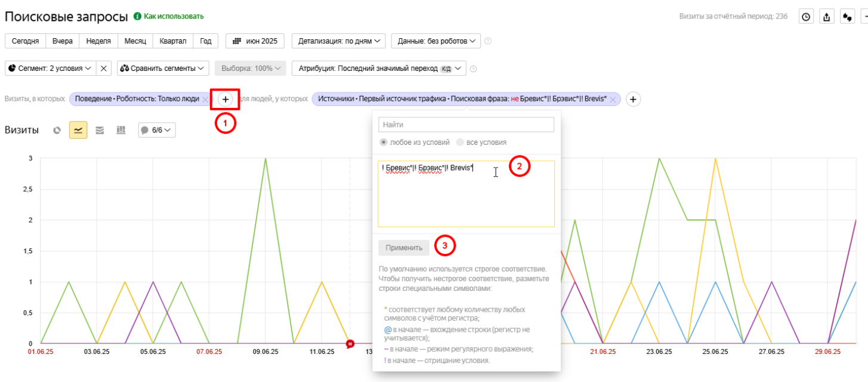
Task: Click the 01.06.25 axis date label
Action: tap(41, 352)
